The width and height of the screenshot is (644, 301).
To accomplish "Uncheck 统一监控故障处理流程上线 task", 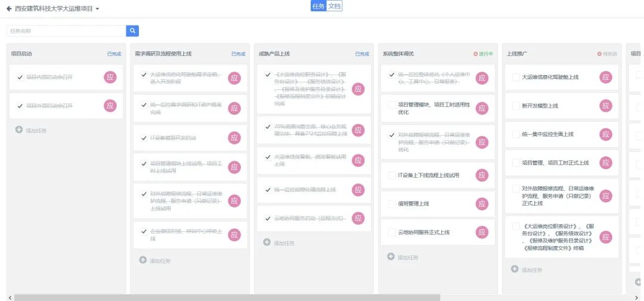I will 268,190.
